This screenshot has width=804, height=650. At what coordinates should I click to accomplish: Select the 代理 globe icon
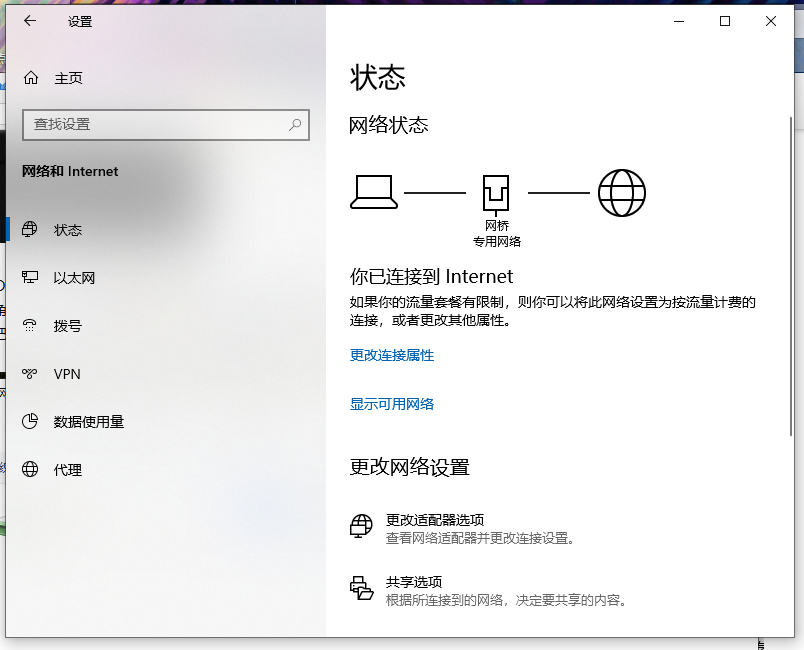[x=30, y=469]
